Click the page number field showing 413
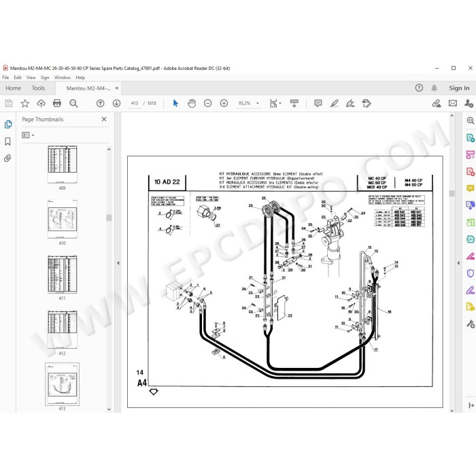476x476 pixels. point(135,103)
